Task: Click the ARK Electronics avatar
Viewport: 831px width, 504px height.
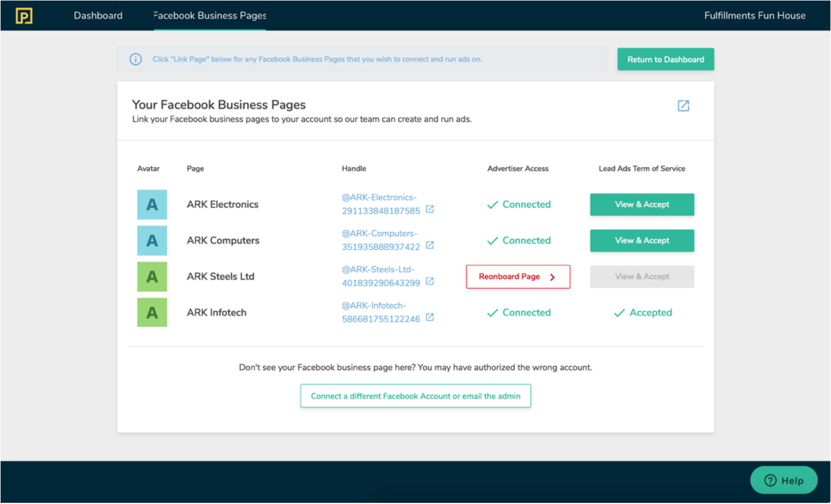Action: [x=152, y=205]
